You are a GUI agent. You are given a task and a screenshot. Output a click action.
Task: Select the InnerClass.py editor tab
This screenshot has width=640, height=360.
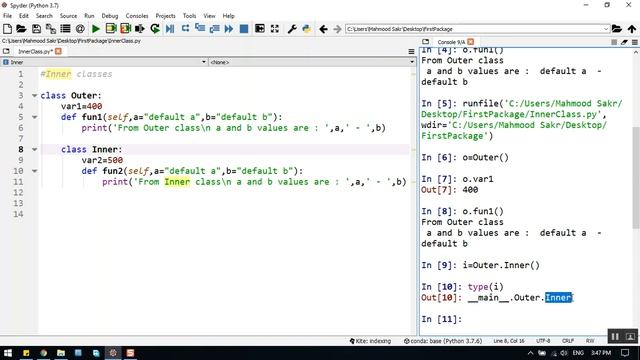pos(36,51)
